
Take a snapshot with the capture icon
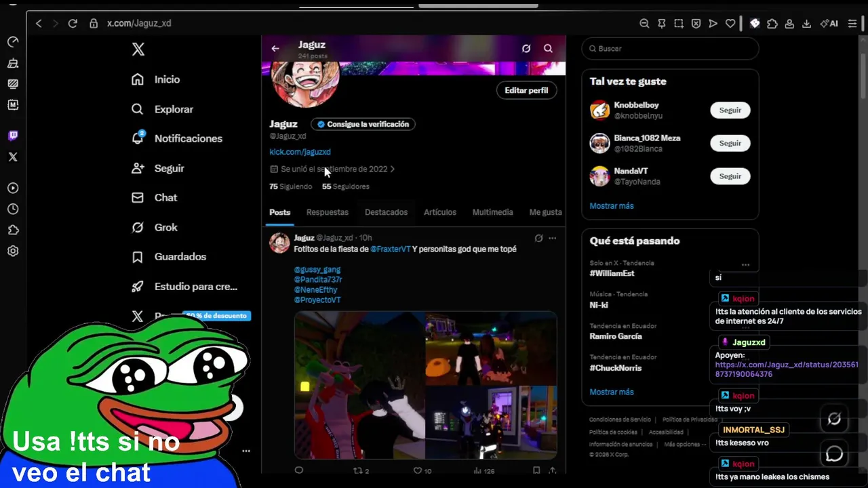(679, 23)
